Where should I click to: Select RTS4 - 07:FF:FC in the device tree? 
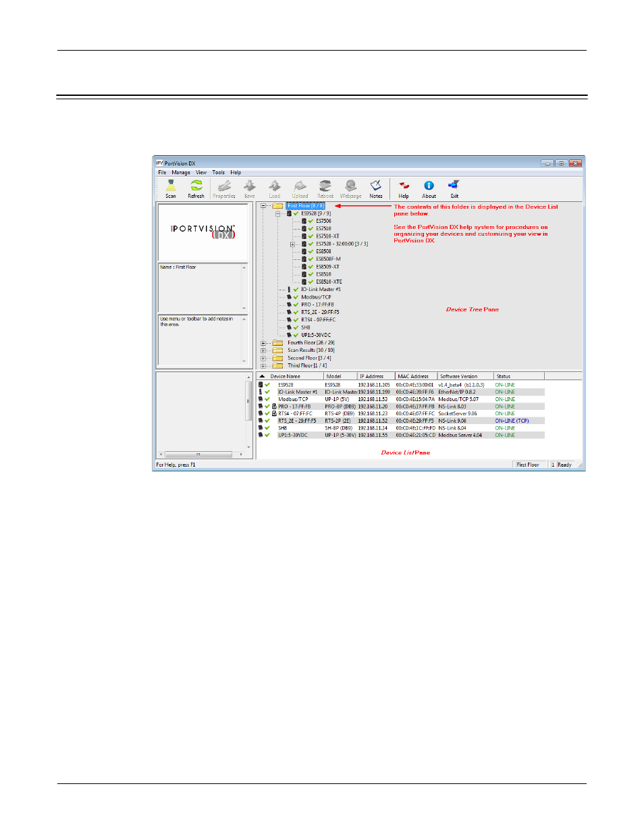318,320
